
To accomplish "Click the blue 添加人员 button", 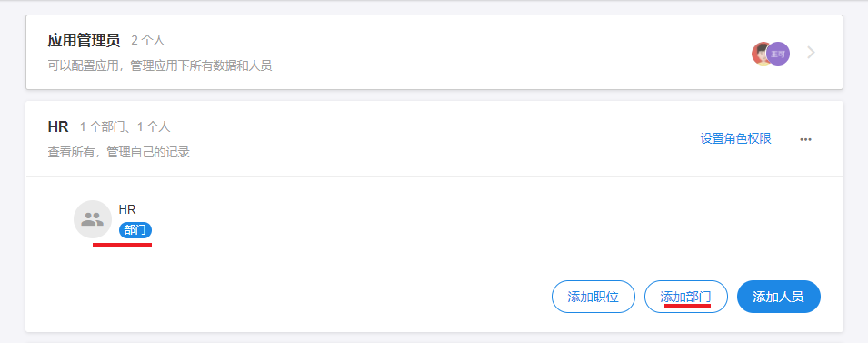I will [x=778, y=297].
